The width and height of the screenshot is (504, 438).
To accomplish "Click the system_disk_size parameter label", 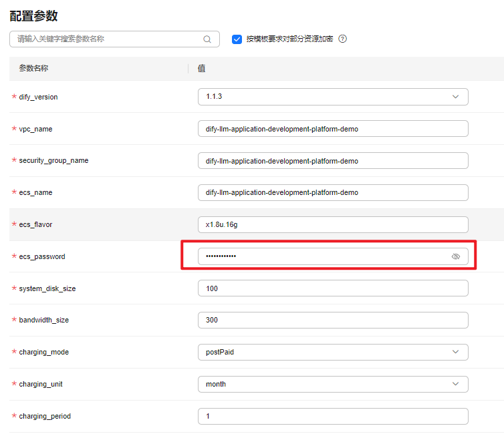I will pos(47,288).
